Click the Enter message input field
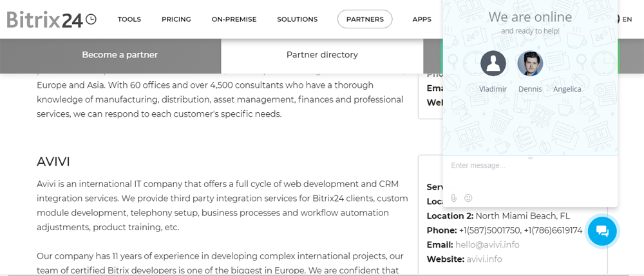Image resolution: width=644 pixels, height=276 pixels. [x=530, y=173]
